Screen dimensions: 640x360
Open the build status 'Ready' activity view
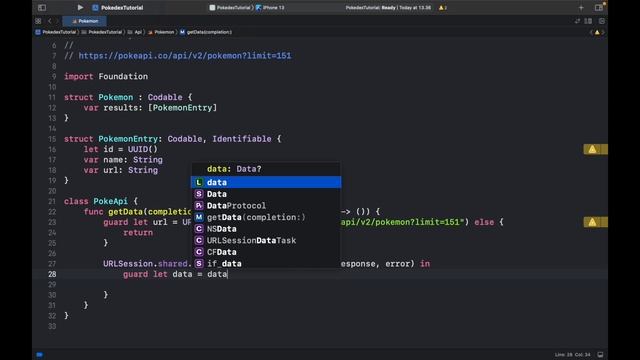click(x=388, y=8)
